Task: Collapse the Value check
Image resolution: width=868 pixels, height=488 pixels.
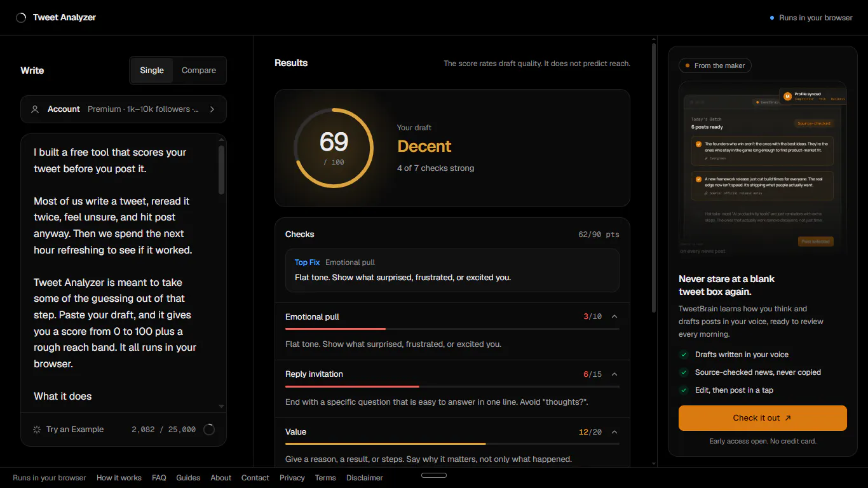Action: 614,432
